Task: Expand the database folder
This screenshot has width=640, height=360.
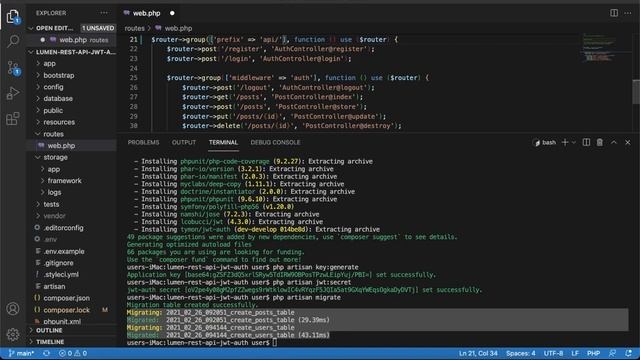Action: 58,99
